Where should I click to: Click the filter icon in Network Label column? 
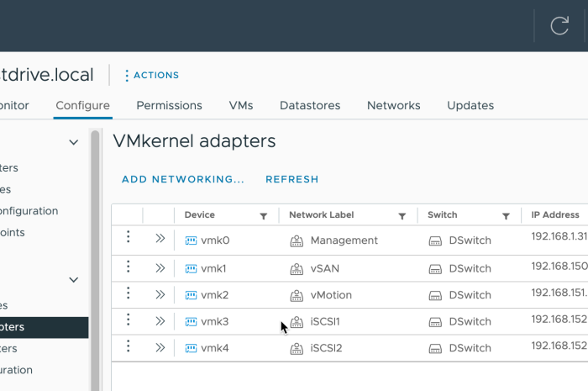click(x=402, y=216)
